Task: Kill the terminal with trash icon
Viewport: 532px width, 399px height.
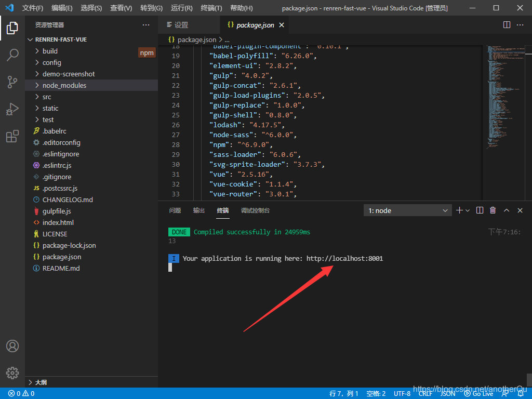Action: (493, 210)
